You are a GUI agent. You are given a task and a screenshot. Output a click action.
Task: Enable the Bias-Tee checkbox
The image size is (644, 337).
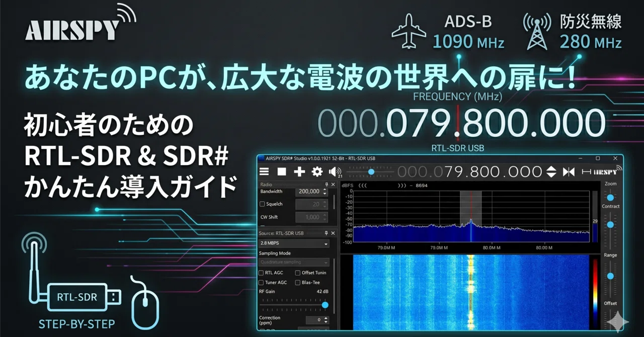pos(297,282)
